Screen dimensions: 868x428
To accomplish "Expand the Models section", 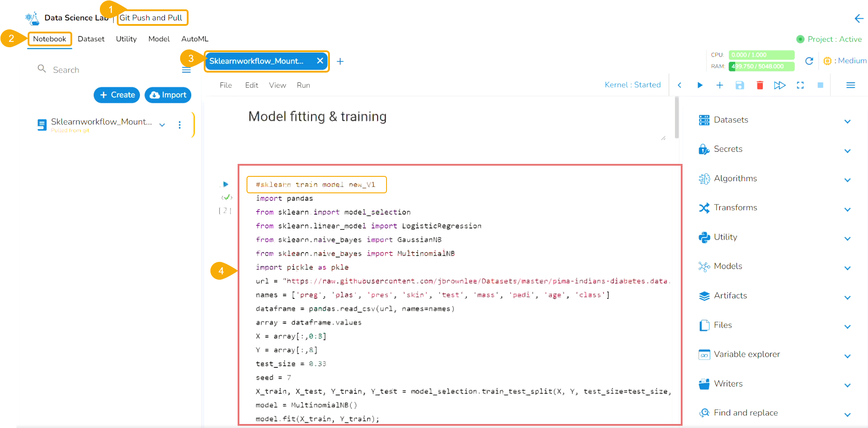I will pyautogui.click(x=847, y=268).
